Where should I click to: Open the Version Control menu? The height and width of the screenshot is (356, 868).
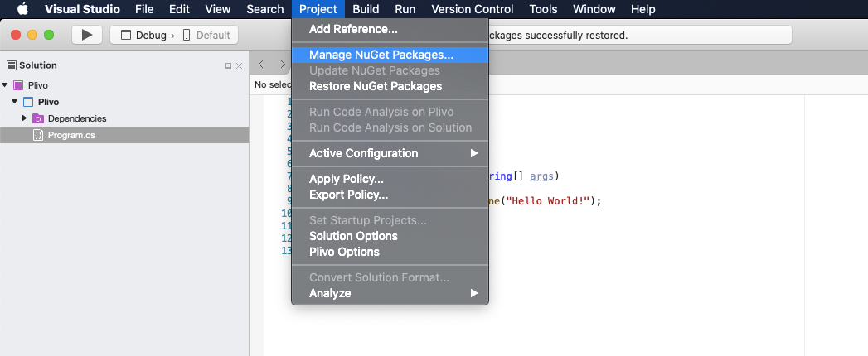tap(473, 9)
